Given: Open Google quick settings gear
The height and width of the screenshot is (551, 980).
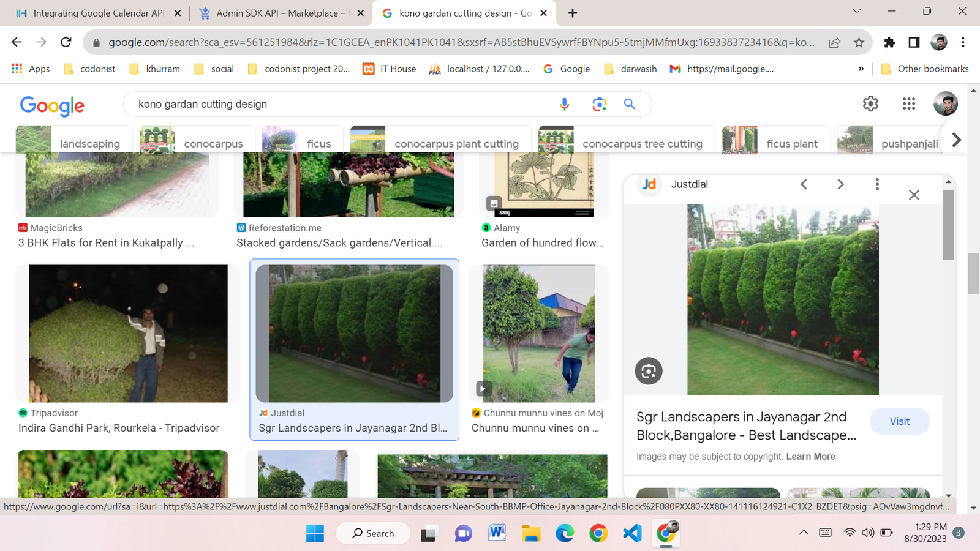Looking at the screenshot, I should (870, 104).
